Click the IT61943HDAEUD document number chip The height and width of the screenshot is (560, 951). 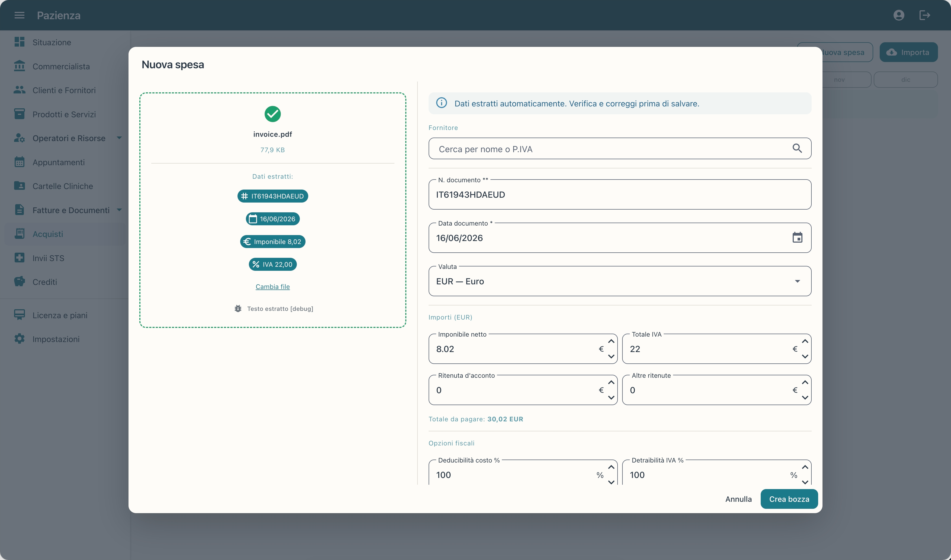[x=273, y=196]
